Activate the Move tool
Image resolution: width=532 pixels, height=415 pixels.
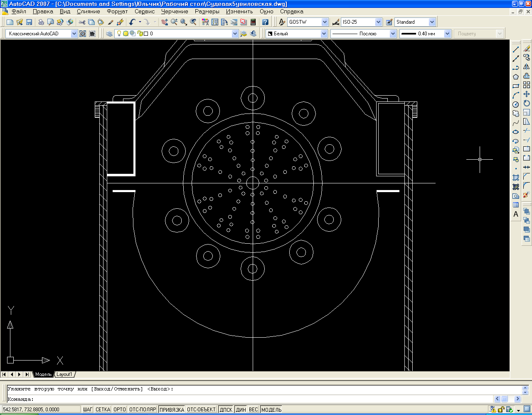pyautogui.click(x=527, y=94)
